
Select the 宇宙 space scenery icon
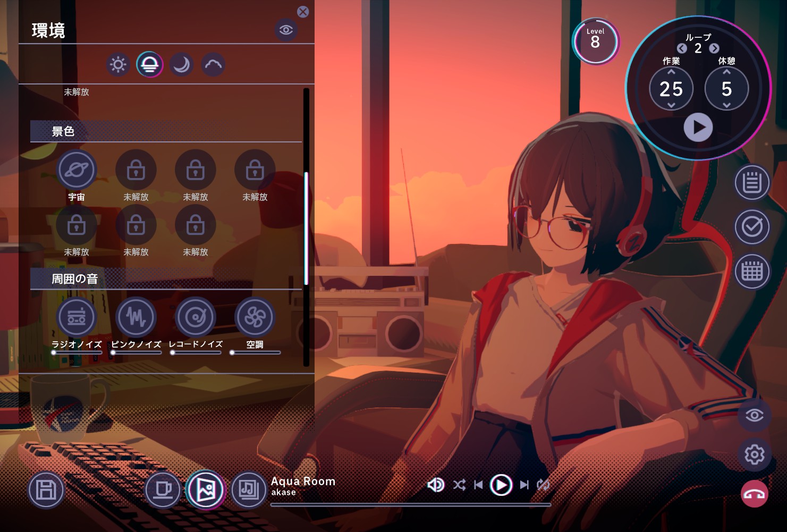[77, 170]
